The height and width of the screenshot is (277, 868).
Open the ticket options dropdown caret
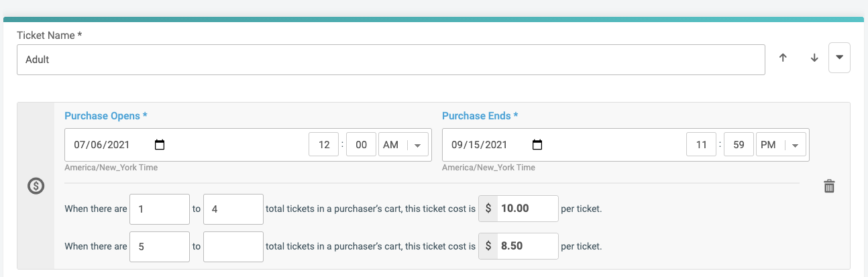[840, 58]
